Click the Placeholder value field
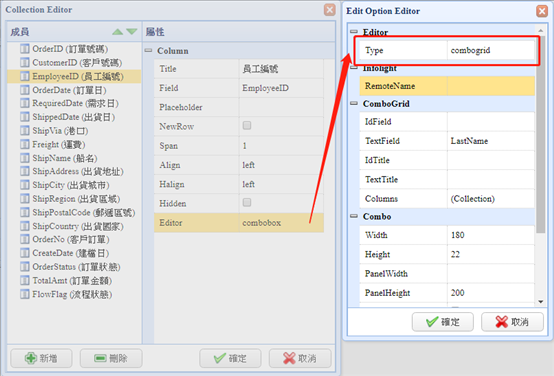This screenshot has height=376, width=554. pyautogui.click(x=281, y=107)
